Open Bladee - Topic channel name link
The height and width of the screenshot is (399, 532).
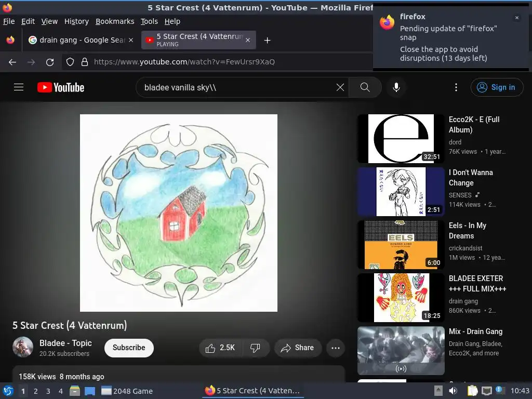tap(65, 343)
